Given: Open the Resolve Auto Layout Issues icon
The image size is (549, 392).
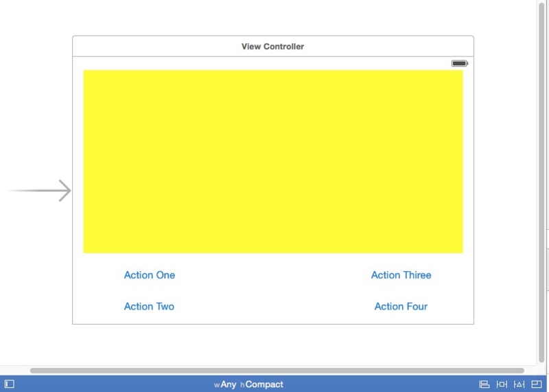Looking at the screenshot, I should point(519,384).
